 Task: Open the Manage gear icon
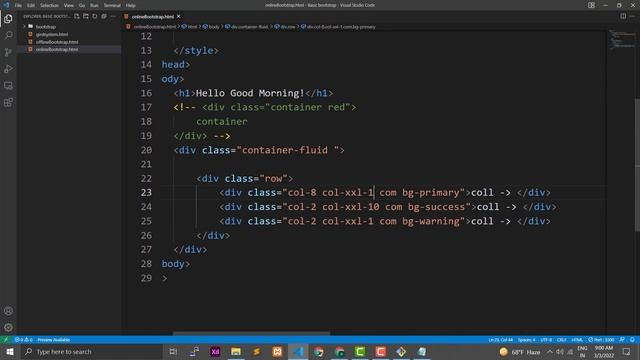pos(8,328)
